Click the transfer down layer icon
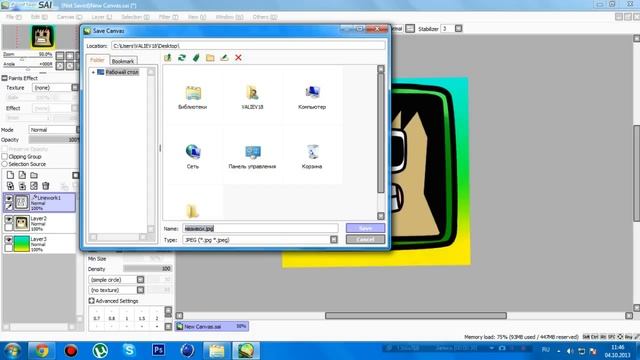 pyautogui.click(x=10, y=186)
